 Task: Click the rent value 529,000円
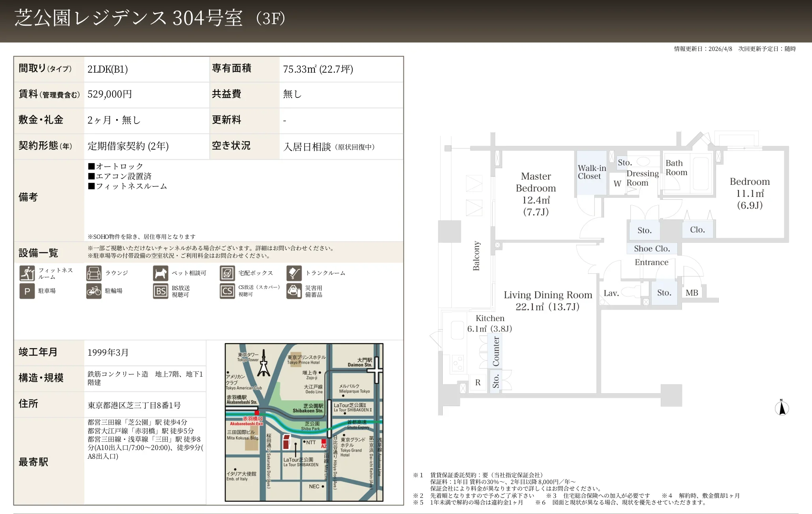110,94
